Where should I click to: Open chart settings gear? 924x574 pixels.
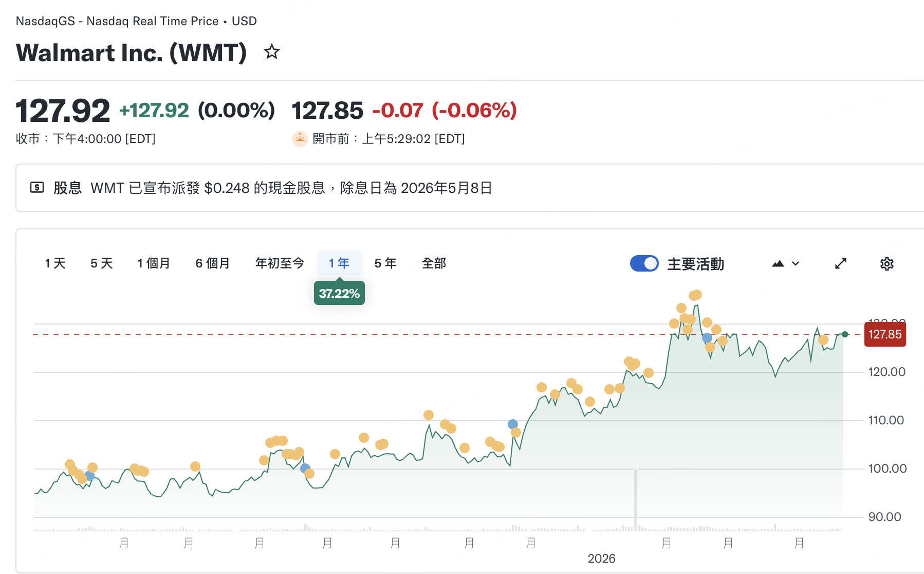click(887, 264)
